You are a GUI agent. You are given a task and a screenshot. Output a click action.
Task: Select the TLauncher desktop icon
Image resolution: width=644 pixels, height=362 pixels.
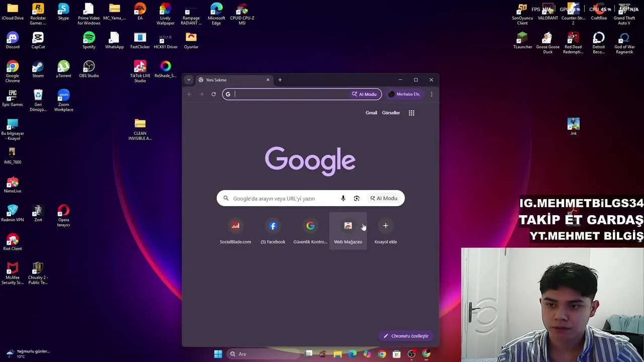pos(522,41)
